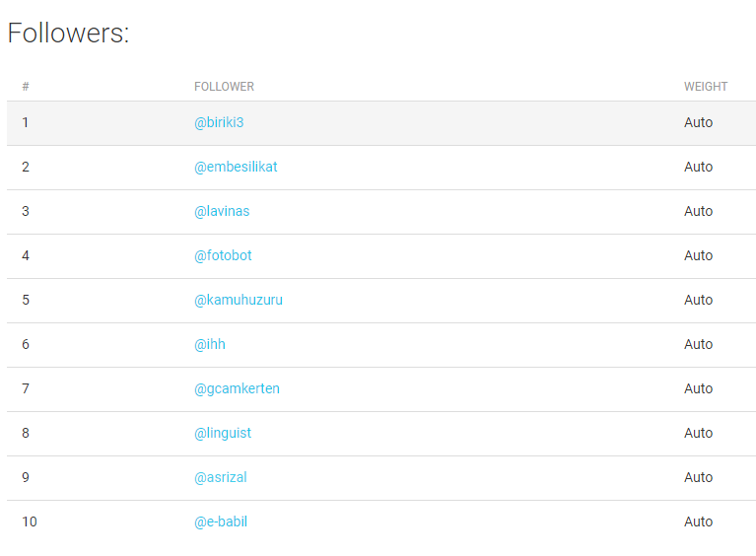Click the Auto weight for @linguist

[x=698, y=433]
